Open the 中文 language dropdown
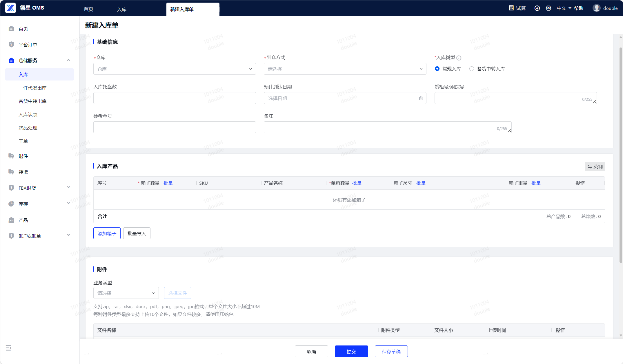623x364 pixels. tap(564, 8)
